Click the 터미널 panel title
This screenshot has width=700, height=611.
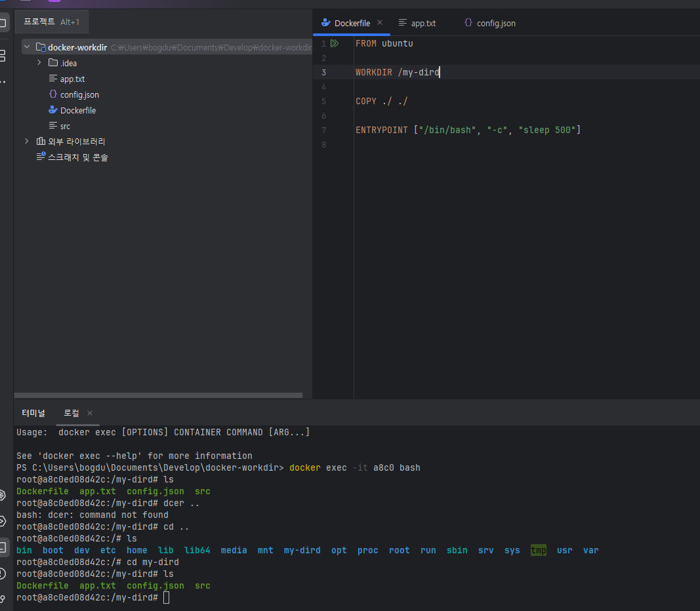point(33,413)
